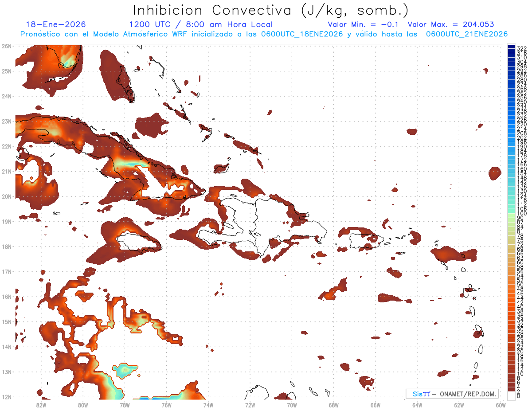
Task: Select the "Valor Max. = 204.053" text
Action: tap(451, 24)
